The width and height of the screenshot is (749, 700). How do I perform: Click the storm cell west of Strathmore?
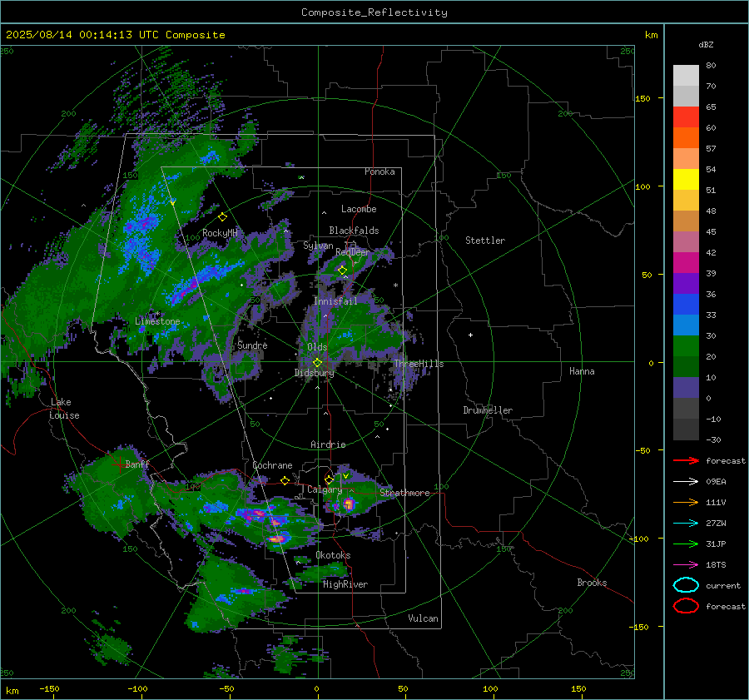(x=348, y=504)
